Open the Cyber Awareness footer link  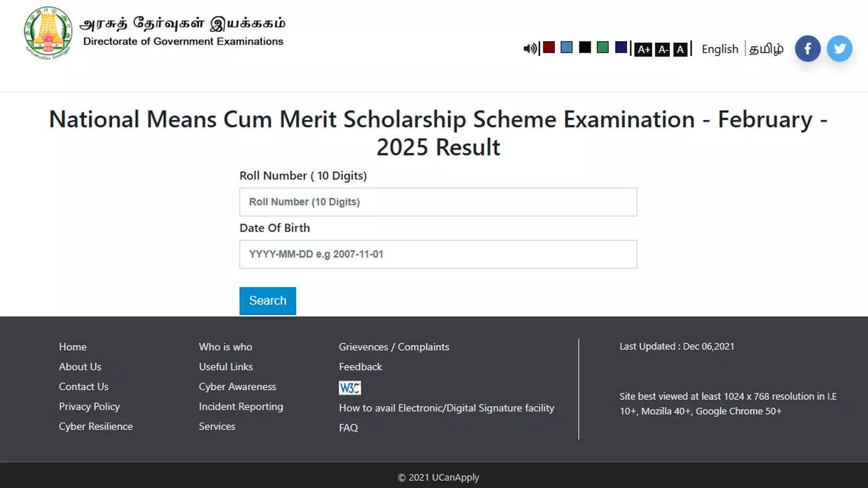pos(238,387)
